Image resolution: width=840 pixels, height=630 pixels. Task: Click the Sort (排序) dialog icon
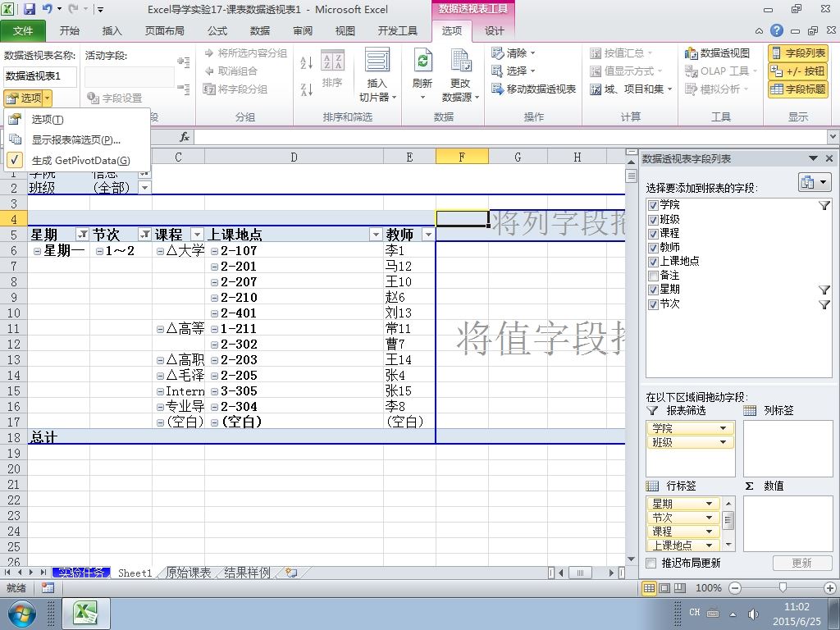click(333, 60)
